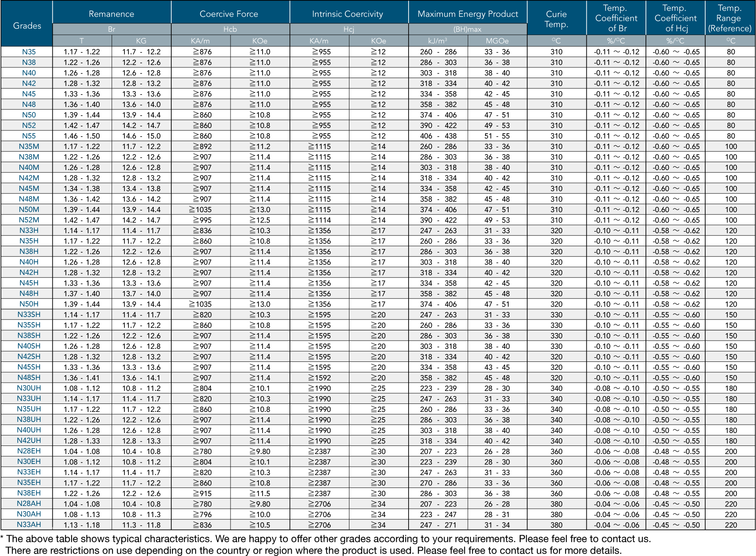Select N45SH MGOe value 43 - 45
Screen dimensions: 756x556
pyautogui.click(x=497, y=367)
